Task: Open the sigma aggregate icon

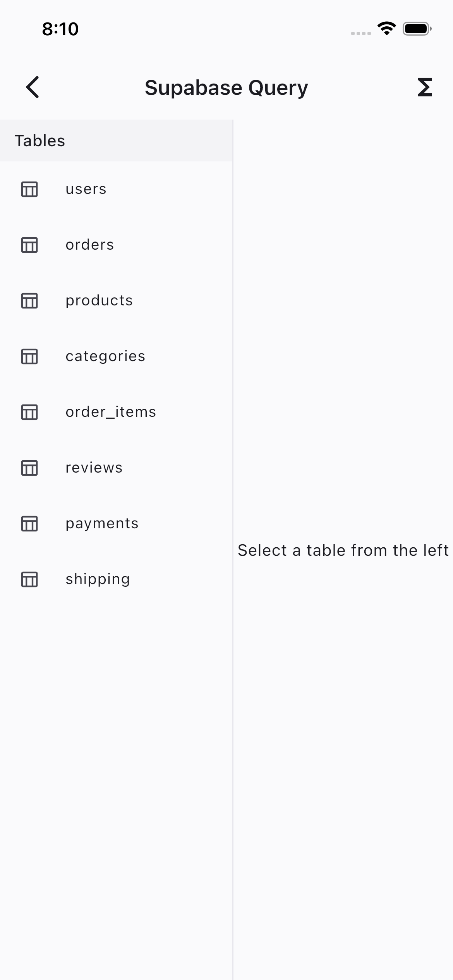Action: tap(425, 87)
